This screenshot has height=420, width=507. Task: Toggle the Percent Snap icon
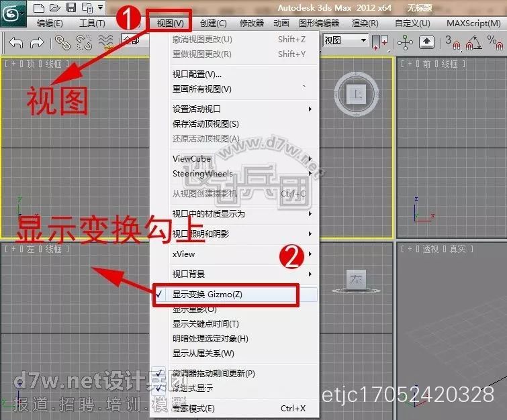point(496,42)
